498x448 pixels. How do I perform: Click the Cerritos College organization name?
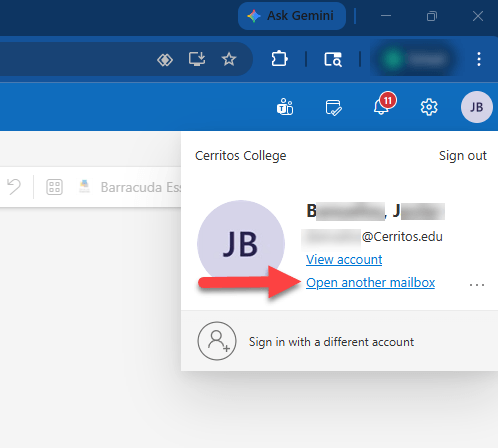click(241, 156)
